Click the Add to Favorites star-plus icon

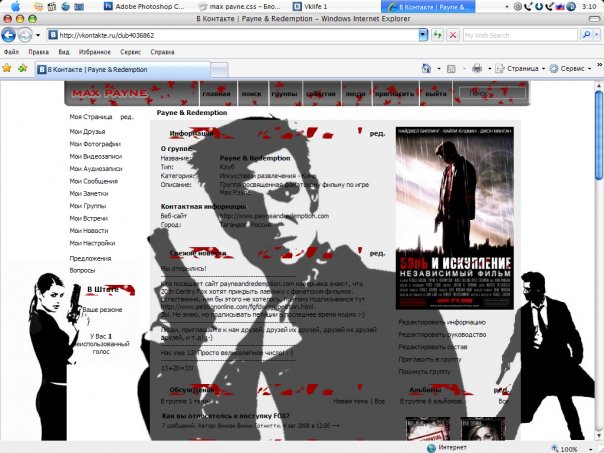[23, 68]
